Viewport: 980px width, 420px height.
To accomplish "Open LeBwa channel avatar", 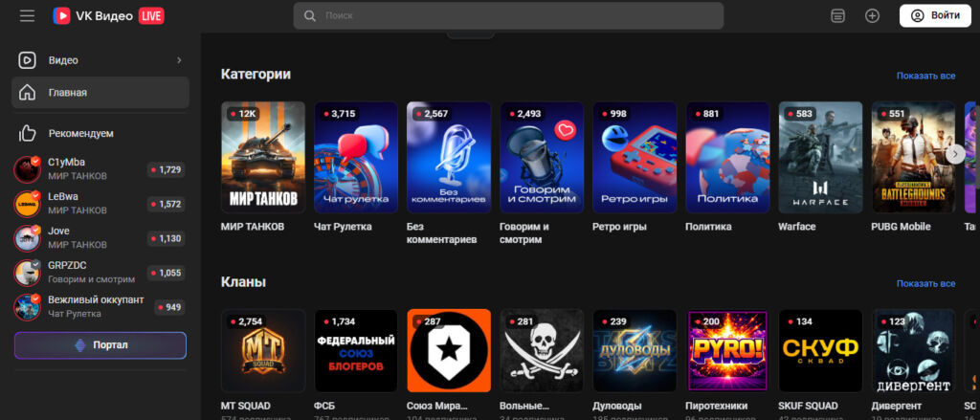I will [x=27, y=204].
